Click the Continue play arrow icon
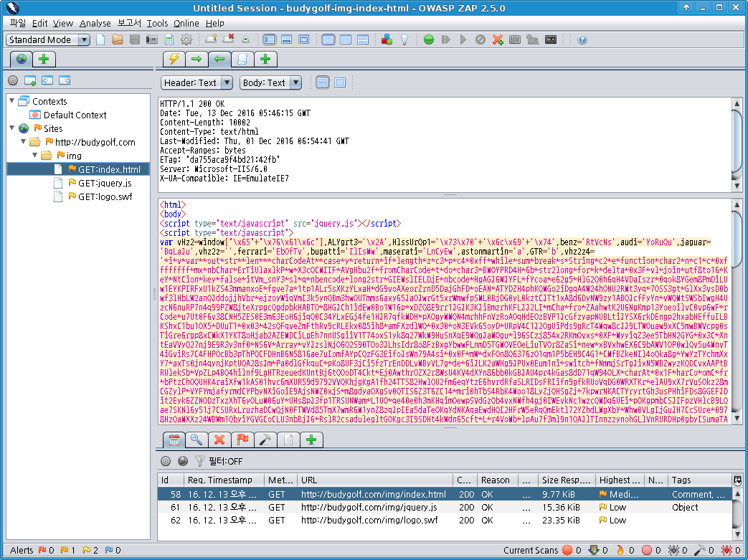This screenshot has height=560, width=748. tap(463, 39)
